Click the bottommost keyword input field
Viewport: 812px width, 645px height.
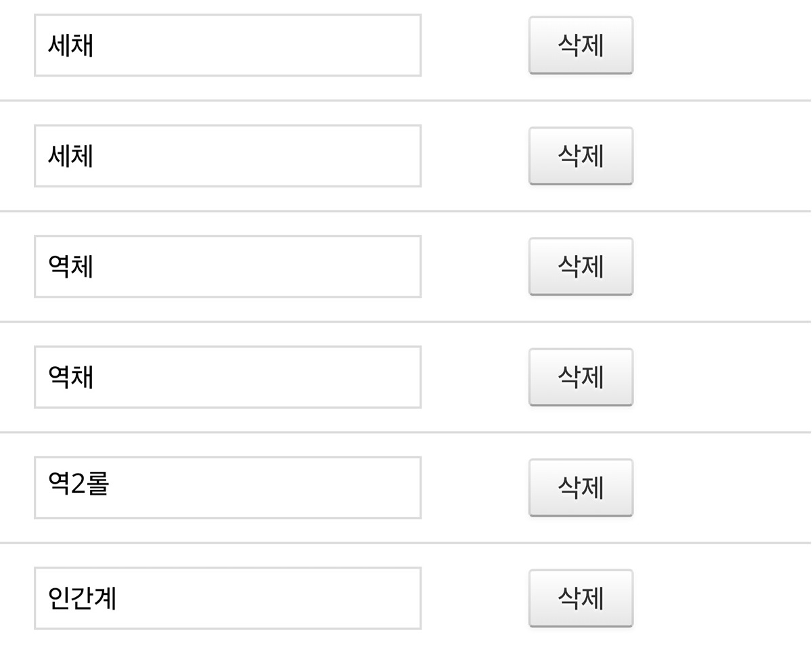(227, 598)
